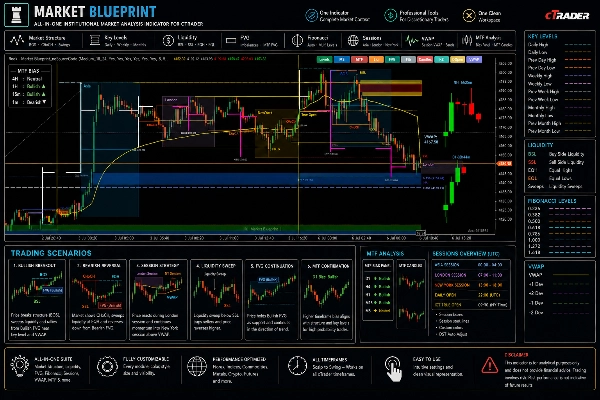Toggle the blue second chart button
Screen dimensions: 600x400
pos(342,59)
